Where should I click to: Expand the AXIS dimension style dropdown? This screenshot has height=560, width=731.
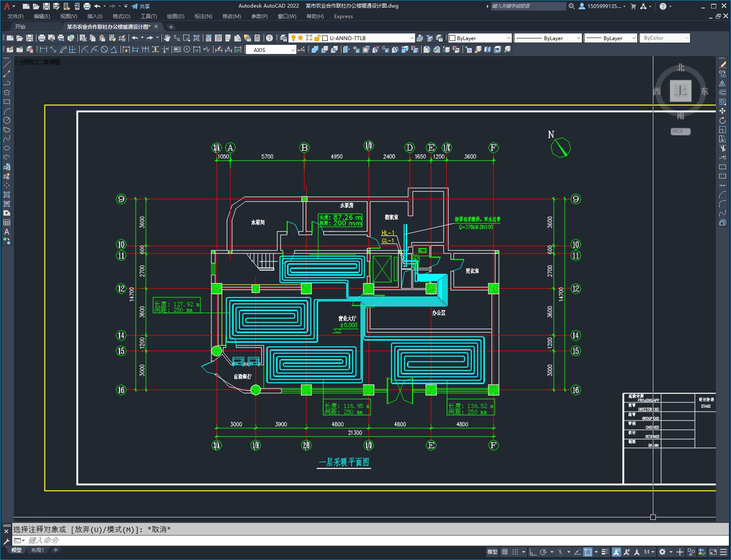[x=271, y=50]
